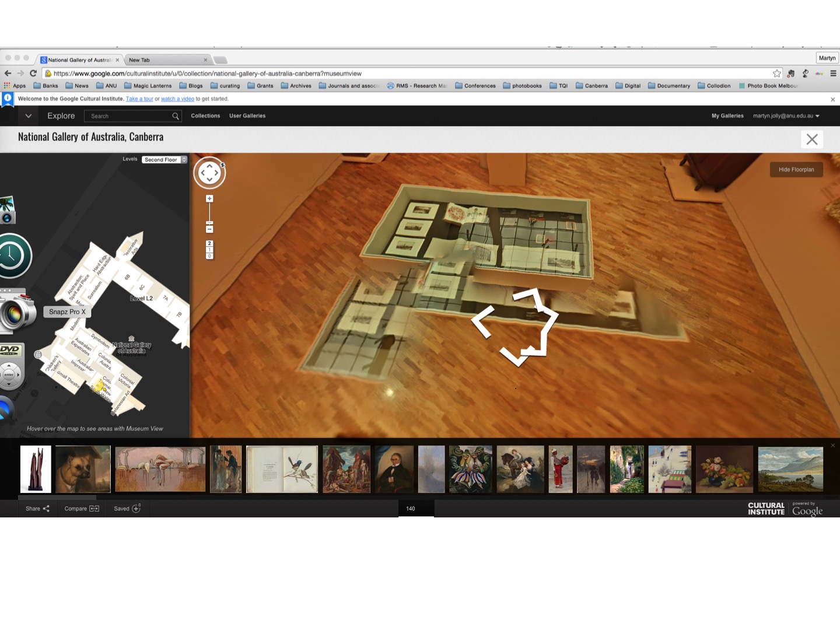The width and height of the screenshot is (840, 630).
Task: Click the zoom out minus button
Action: click(209, 230)
